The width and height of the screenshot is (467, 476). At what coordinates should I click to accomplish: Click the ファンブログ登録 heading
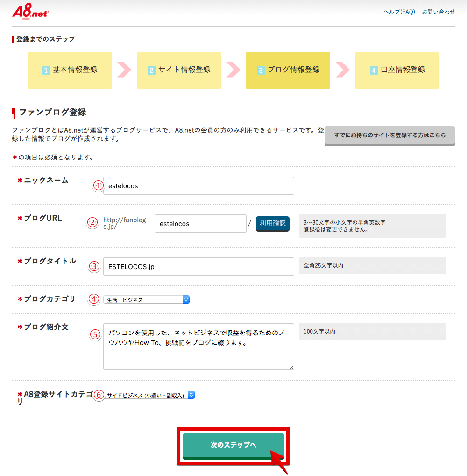pos(52,112)
